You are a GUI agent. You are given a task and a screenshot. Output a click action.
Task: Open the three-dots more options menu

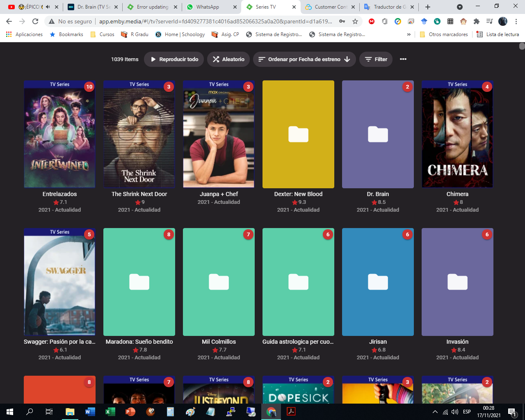tap(403, 59)
